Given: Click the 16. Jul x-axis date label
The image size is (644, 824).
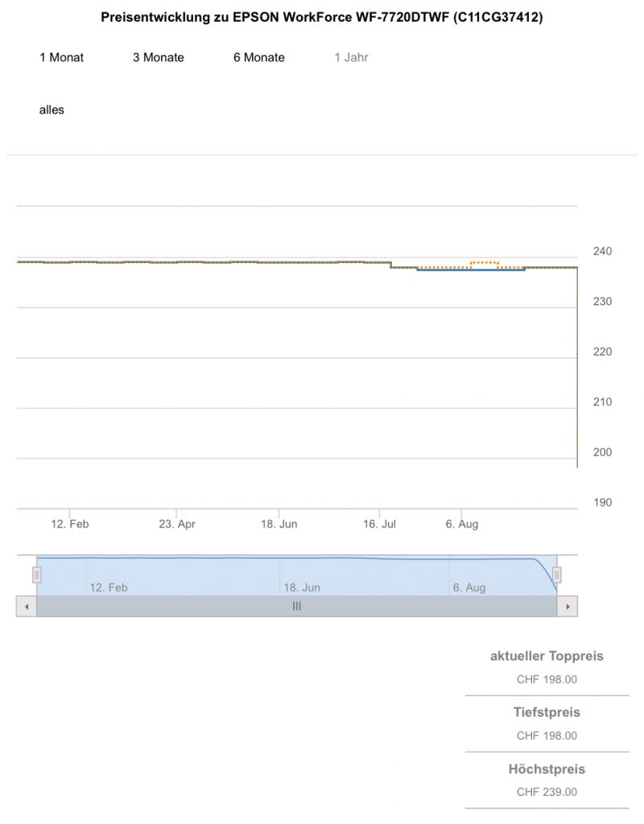Looking at the screenshot, I should pos(379,524).
